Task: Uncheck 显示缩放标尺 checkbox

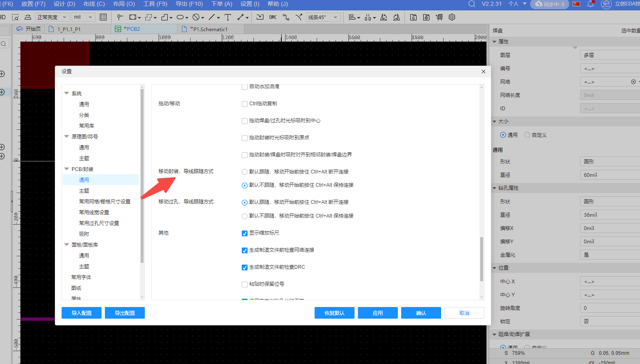Action: tap(245, 233)
